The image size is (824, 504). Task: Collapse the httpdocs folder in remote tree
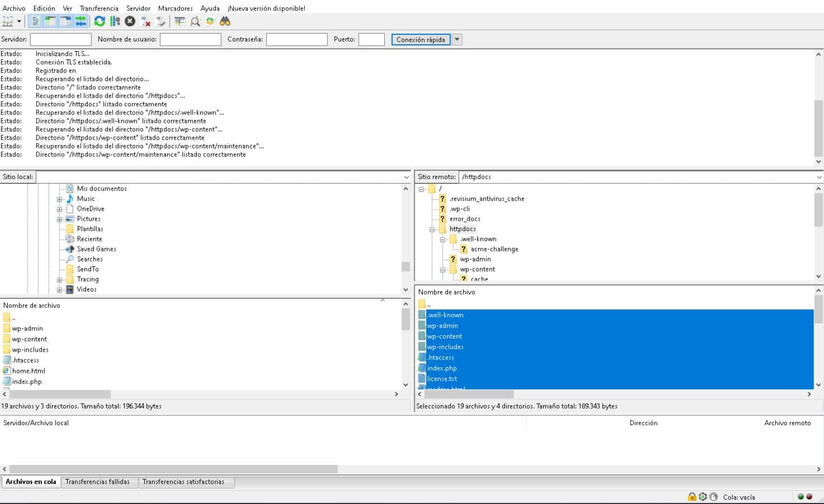pos(432,229)
